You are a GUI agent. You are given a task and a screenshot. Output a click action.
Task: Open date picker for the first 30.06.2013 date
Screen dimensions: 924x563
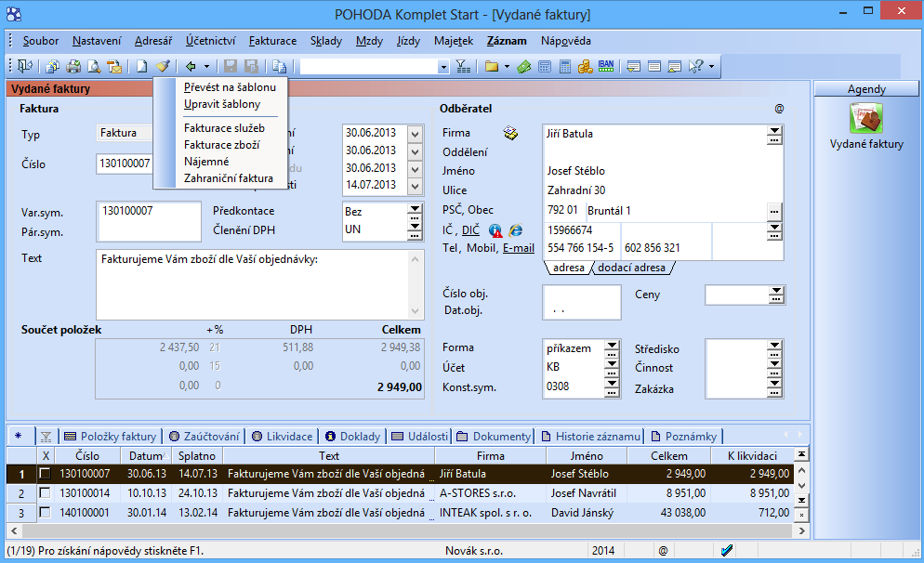[x=415, y=134]
